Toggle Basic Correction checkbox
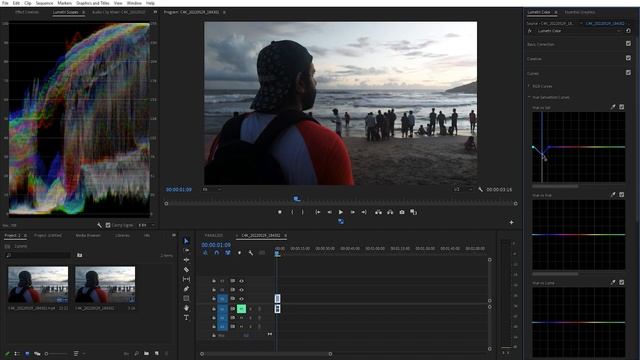Screen dimensions: 640x360 (x=628, y=43)
